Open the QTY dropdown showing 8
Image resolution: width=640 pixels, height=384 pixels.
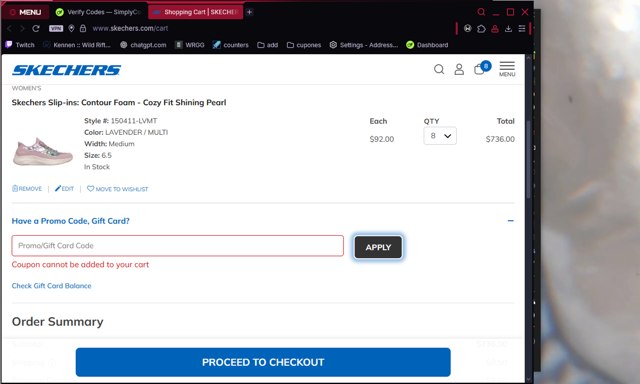pyautogui.click(x=440, y=136)
